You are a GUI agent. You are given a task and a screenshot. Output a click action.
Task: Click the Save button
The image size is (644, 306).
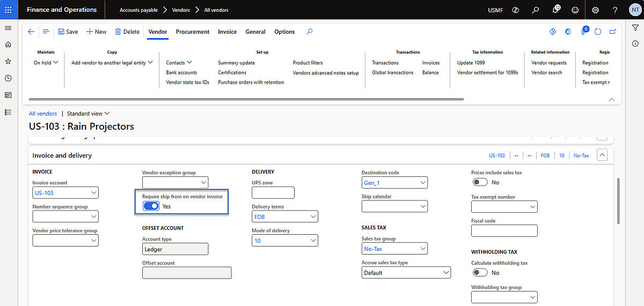click(x=68, y=32)
